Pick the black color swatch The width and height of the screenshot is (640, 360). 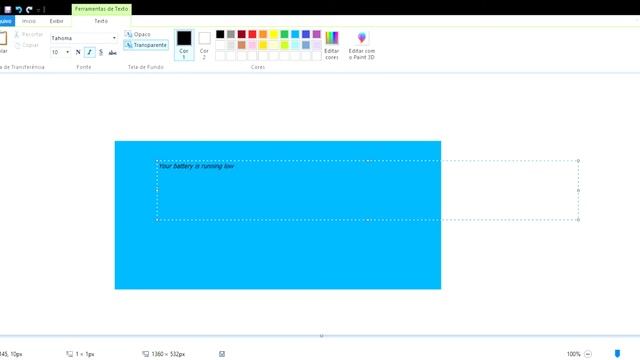220,34
